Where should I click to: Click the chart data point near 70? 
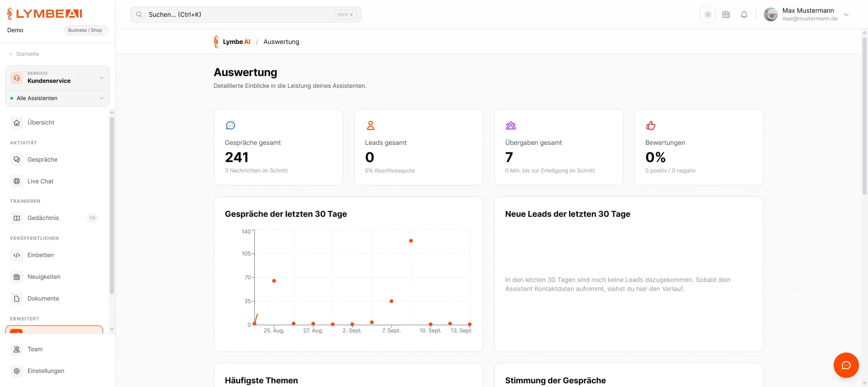coord(274,281)
